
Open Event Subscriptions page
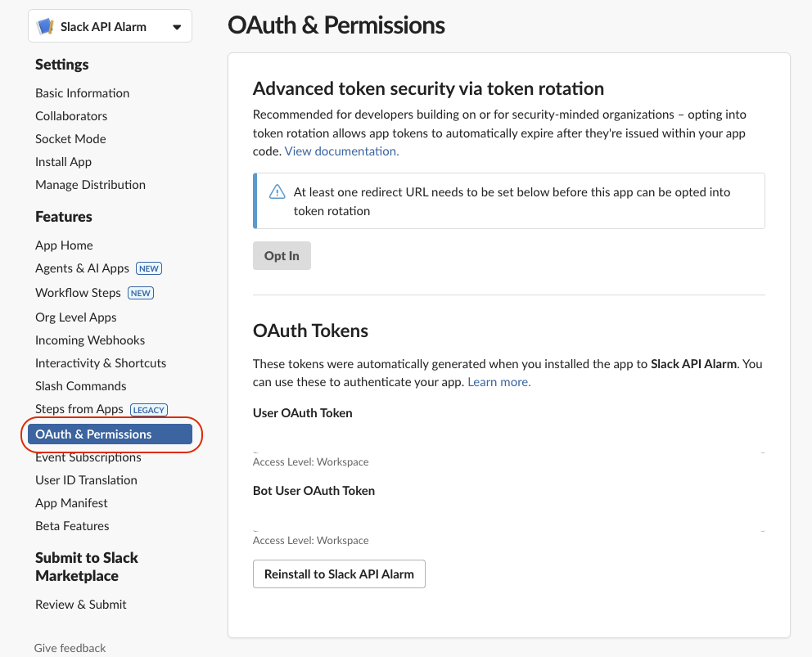88,457
